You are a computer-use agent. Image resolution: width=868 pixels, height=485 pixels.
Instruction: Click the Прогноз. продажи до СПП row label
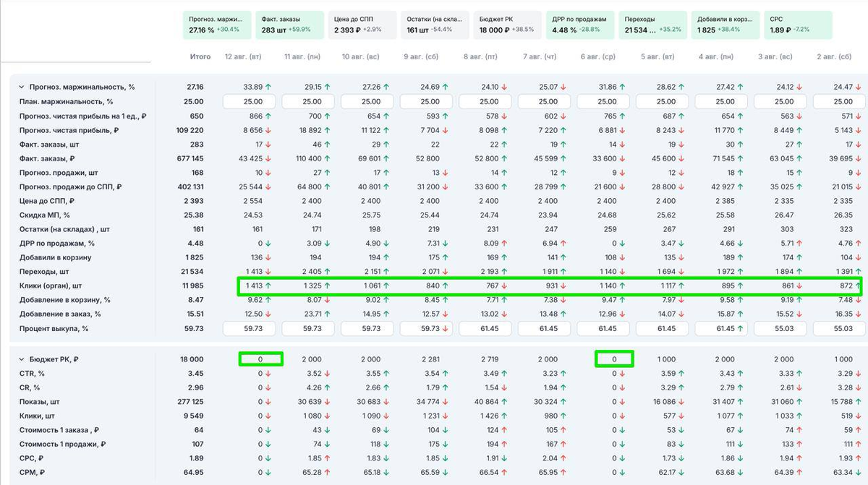(70, 186)
